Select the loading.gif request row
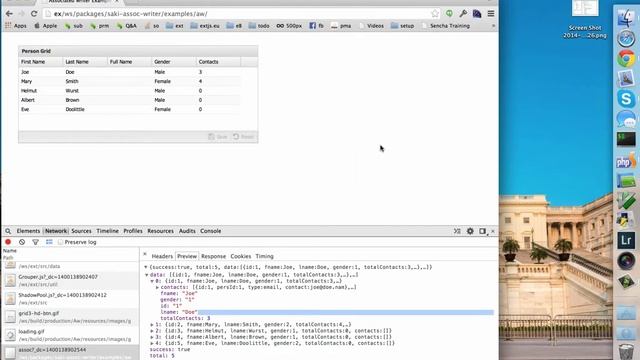This screenshot has width=640, height=360. pyautogui.click(x=70, y=335)
